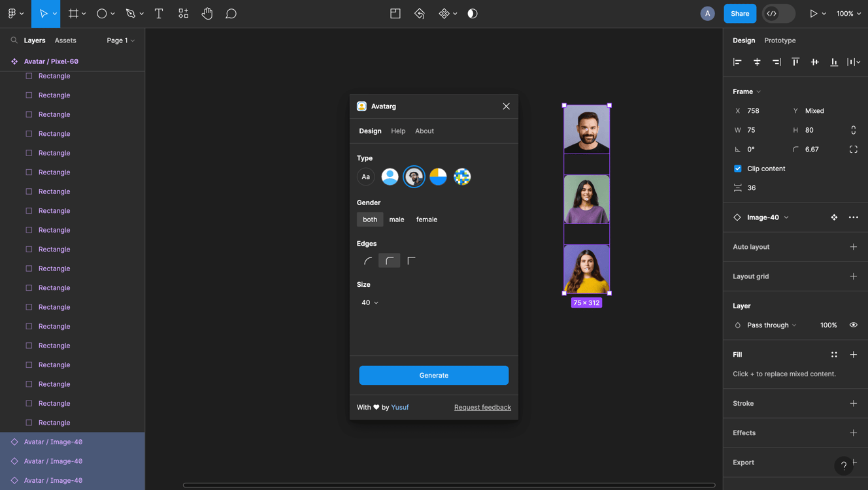Image resolution: width=868 pixels, height=490 pixels.
Task: Switch to the Prototype tab
Action: (x=779, y=40)
